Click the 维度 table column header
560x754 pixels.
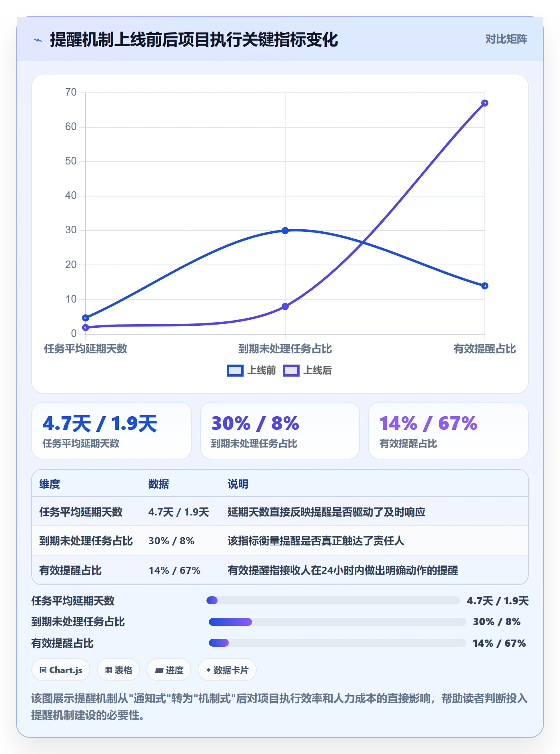[x=50, y=484]
